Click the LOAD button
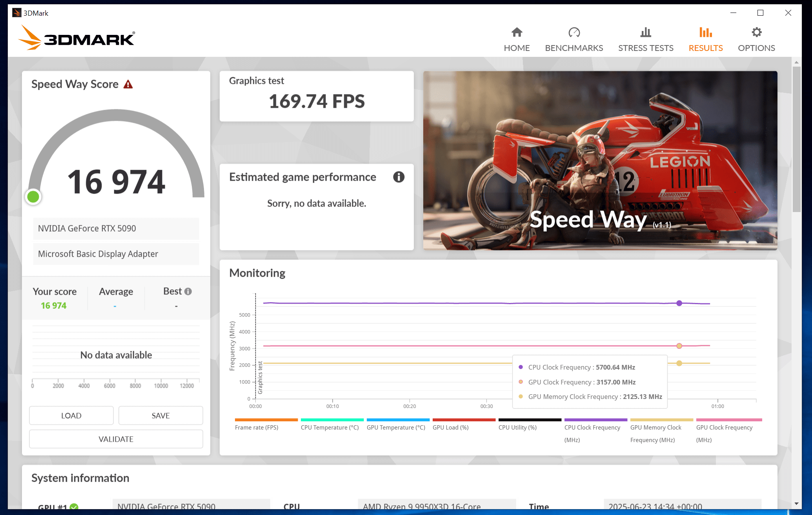812x515 pixels. (71, 415)
